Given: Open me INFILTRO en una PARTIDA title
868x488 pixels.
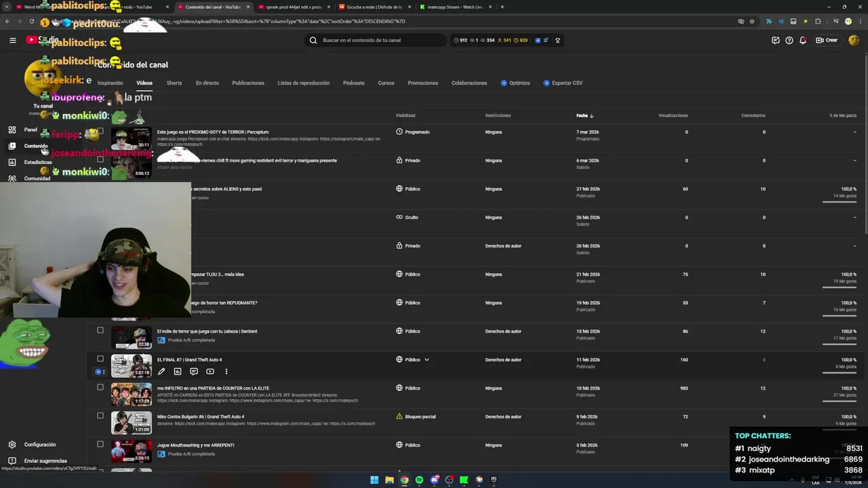Looking at the screenshot, I should [213, 388].
